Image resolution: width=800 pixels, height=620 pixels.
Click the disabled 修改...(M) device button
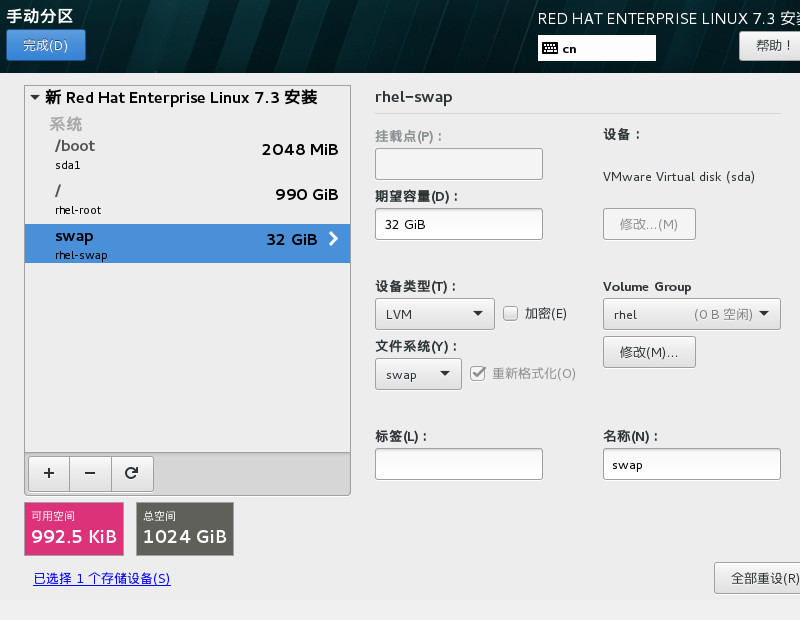(649, 224)
